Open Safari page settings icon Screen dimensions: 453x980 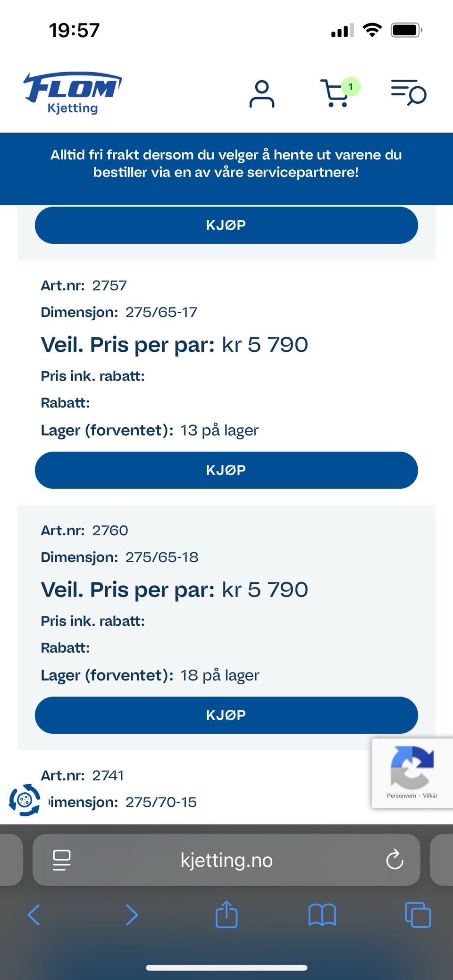pyautogui.click(x=62, y=860)
